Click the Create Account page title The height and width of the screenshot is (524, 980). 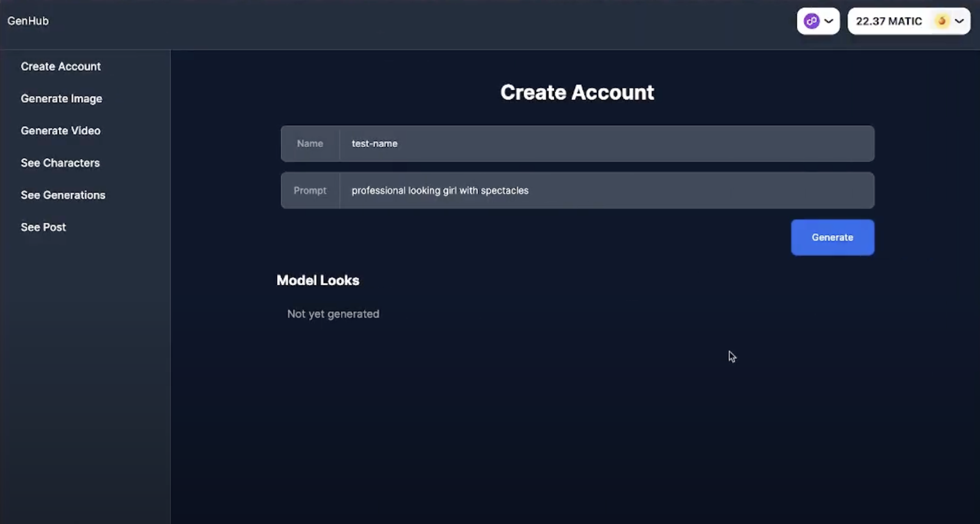(577, 93)
